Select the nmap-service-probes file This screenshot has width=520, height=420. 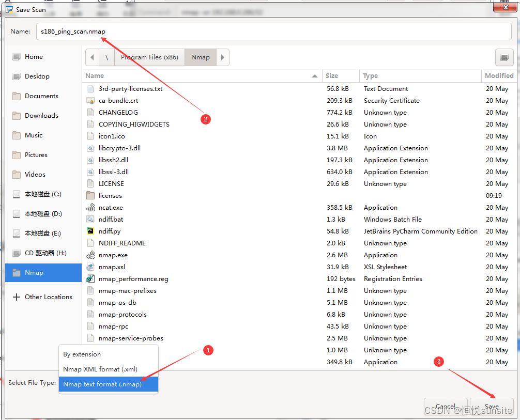131,338
